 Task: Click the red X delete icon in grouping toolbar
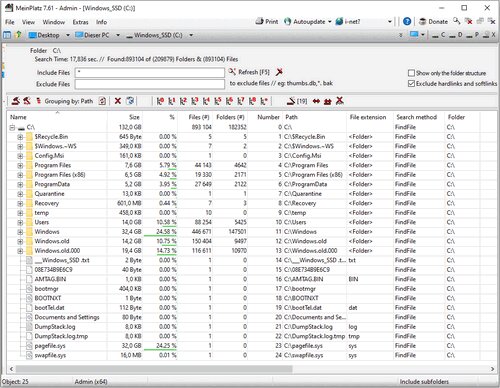point(118,101)
